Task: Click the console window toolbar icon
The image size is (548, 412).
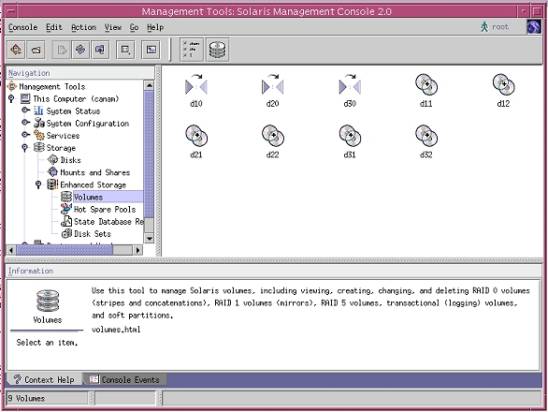Action: coord(151,50)
